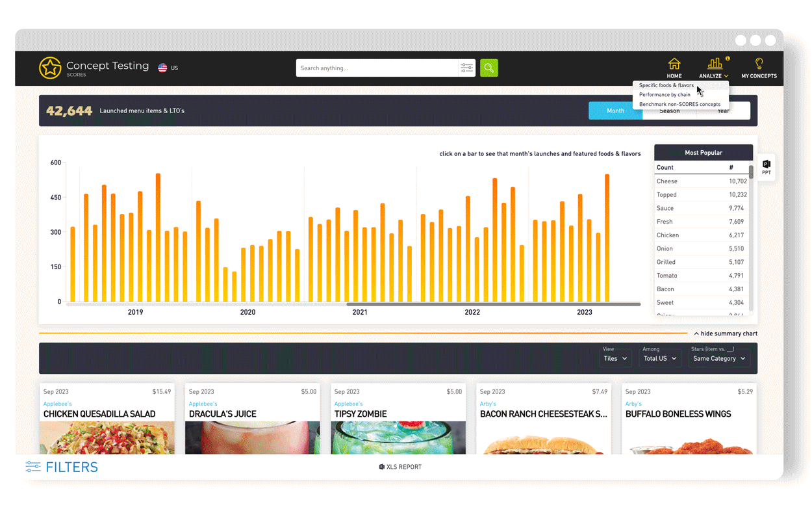812x511 pixels.
Task: Switch chart grouping to Year
Action: tap(723, 112)
